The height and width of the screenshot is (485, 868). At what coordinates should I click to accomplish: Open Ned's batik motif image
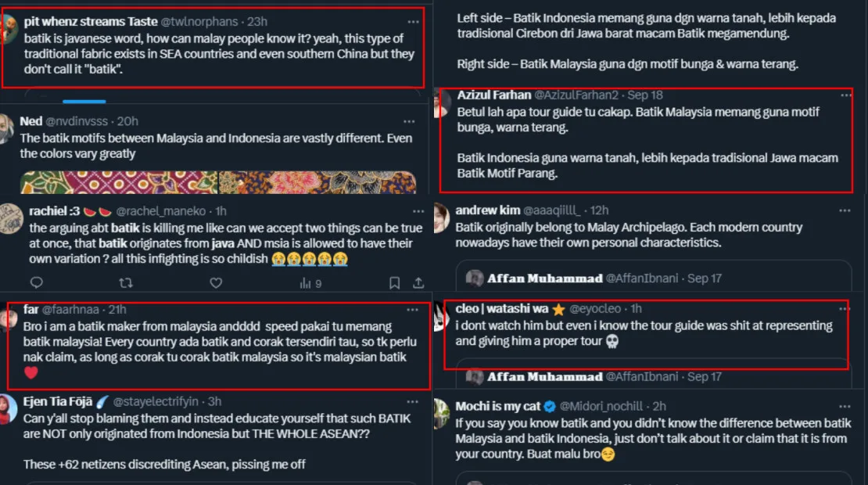[x=218, y=182]
